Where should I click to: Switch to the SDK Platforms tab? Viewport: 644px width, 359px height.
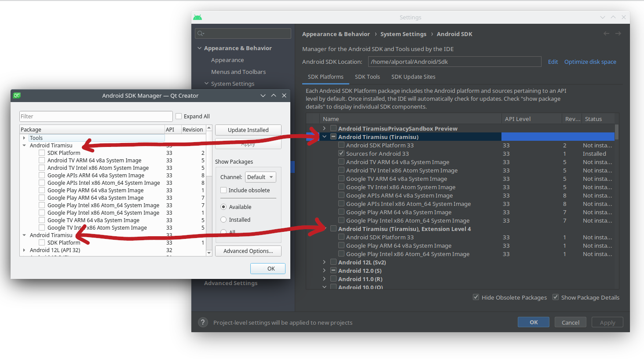[x=326, y=77]
